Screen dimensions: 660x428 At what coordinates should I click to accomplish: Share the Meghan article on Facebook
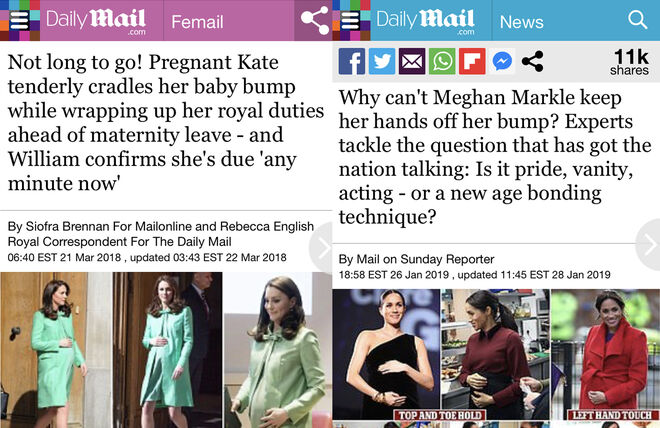pyautogui.click(x=352, y=62)
